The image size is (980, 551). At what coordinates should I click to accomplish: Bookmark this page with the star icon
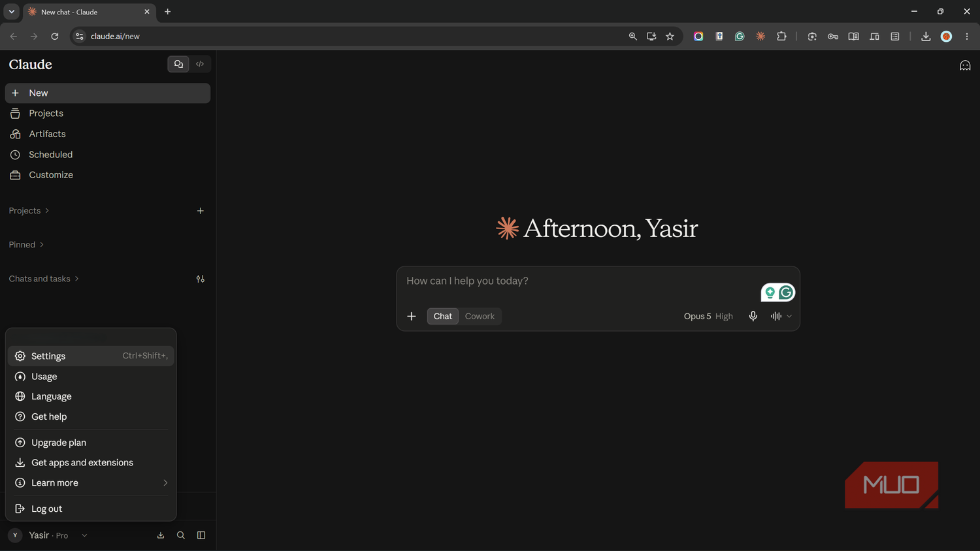click(670, 37)
